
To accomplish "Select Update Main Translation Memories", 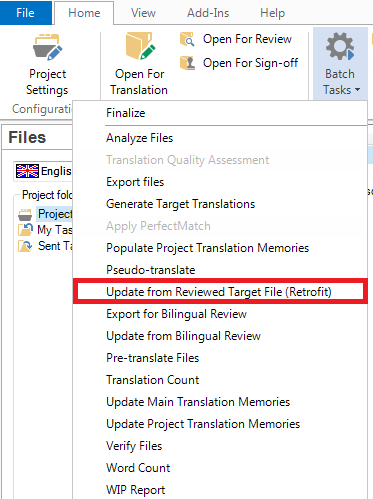I will click(x=220, y=402).
